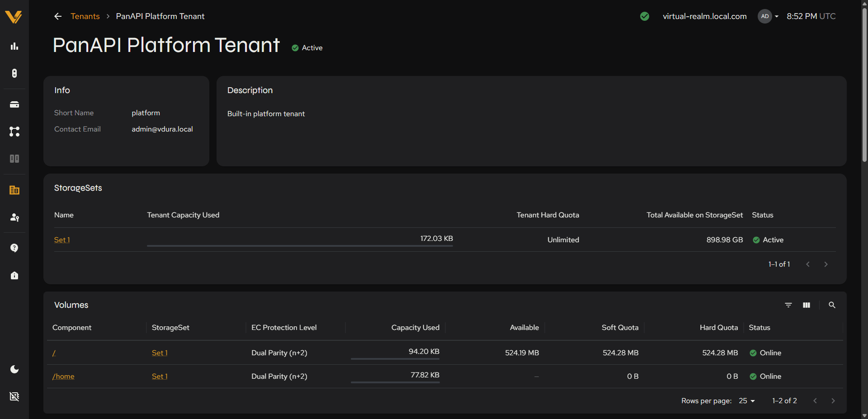The height and width of the screenshot is (419, 868).
Task: Open the /home volume link
Action: pos(63,377)
